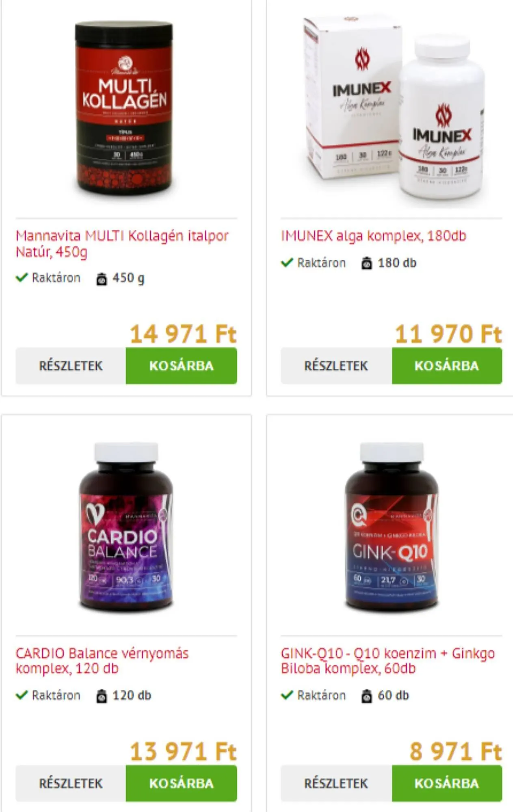
Task: Add IMUNEX alga komplex to cart
Action: point(447,366)
